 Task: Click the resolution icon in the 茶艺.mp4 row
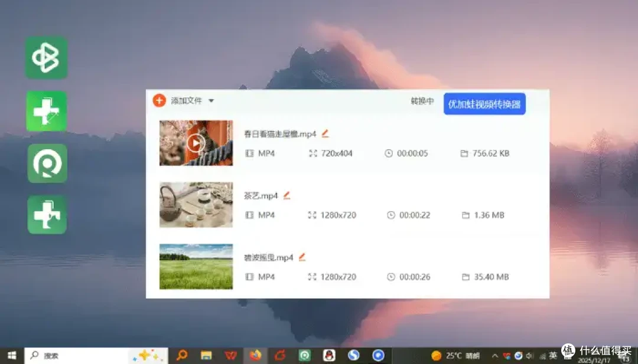point(312,215)
